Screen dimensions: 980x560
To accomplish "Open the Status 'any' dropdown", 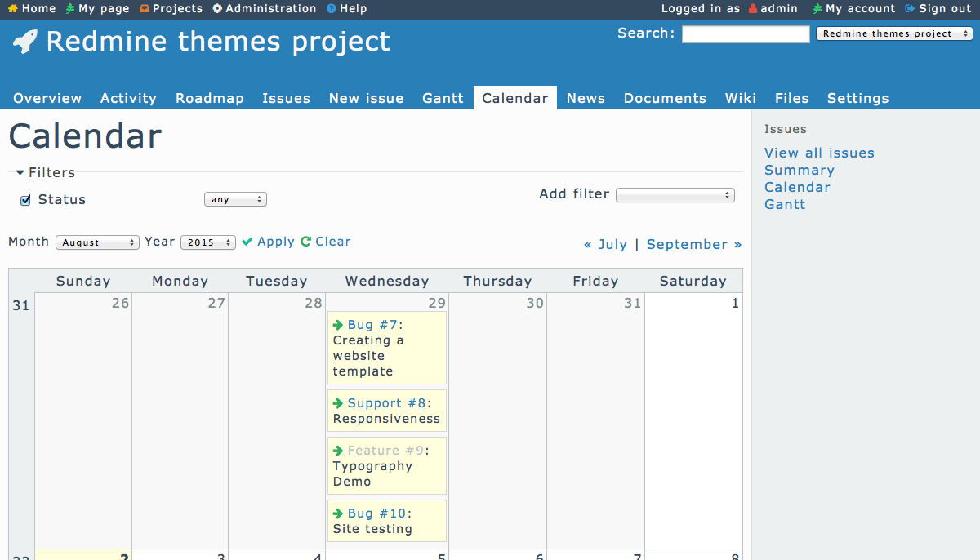I will pos(235,199).
